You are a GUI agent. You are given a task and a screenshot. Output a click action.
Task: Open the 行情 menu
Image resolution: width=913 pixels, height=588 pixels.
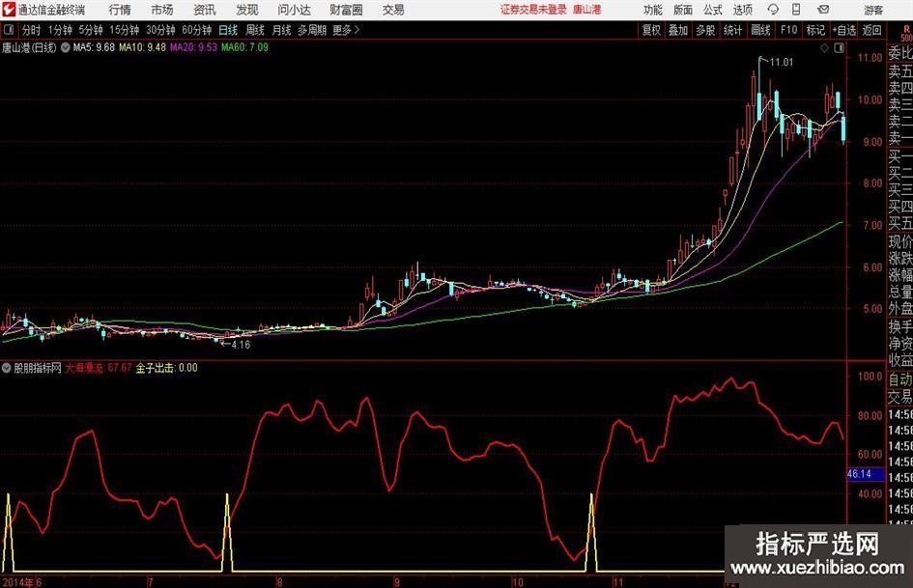(120, 10)
